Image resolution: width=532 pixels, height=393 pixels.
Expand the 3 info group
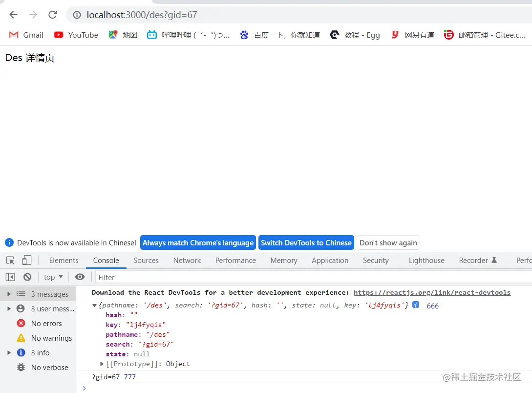pos(9,352)
